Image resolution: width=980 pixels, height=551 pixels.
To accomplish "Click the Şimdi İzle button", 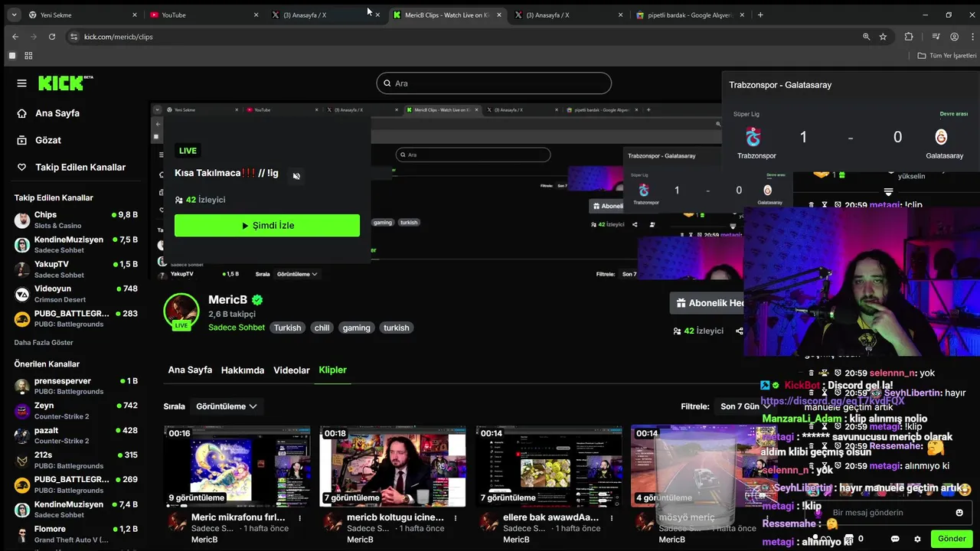I will click(267, 226).
